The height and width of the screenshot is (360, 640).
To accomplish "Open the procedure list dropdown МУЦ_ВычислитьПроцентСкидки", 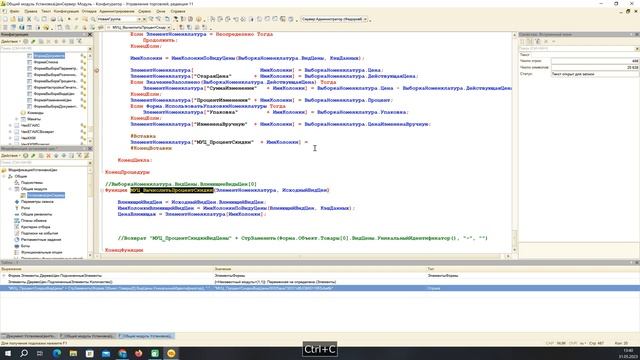I will [139, 27].
